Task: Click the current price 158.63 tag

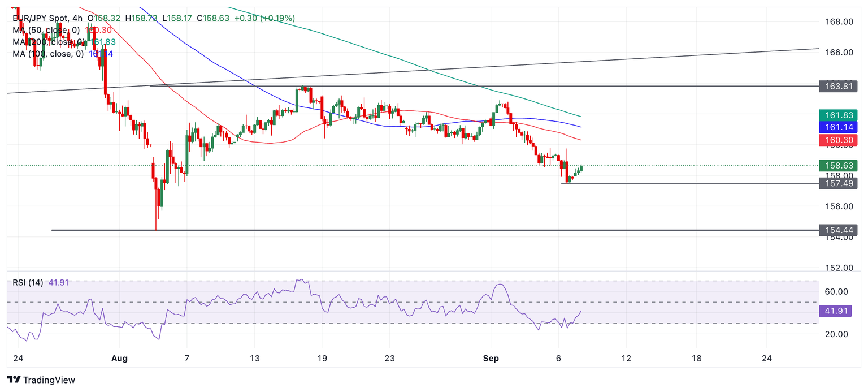Action: [x=838, y=166]
